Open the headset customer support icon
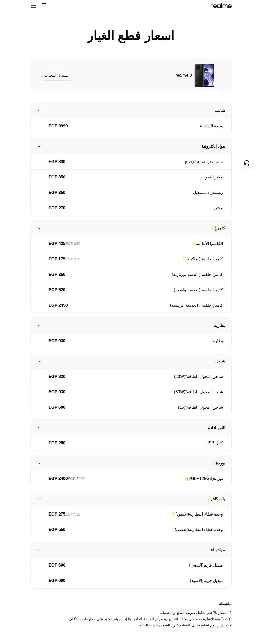Image resolution: width=262 pixels, height=644 pixels. [x=247, y=163]
